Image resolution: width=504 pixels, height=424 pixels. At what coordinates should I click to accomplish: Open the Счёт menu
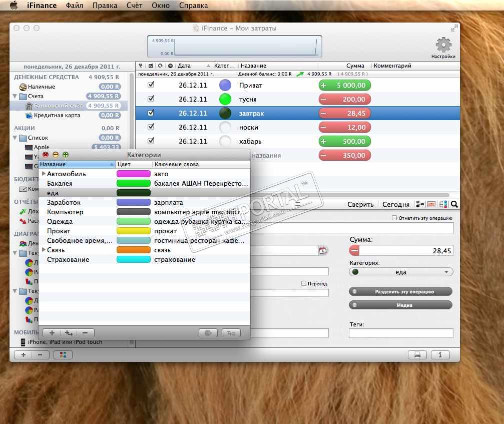click(134, 6)
